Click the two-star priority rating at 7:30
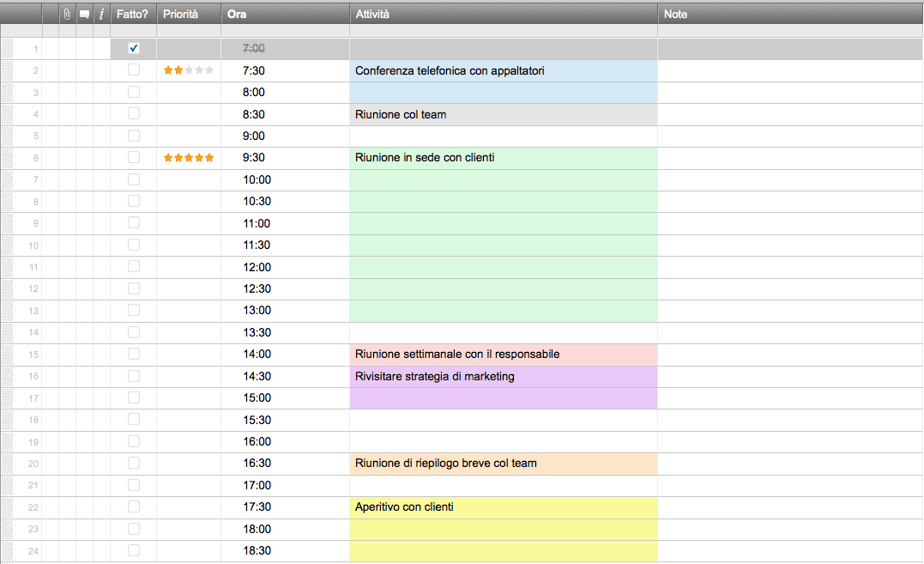The height and width of the screenshot is (564, 924). click(x=189, y=70)
